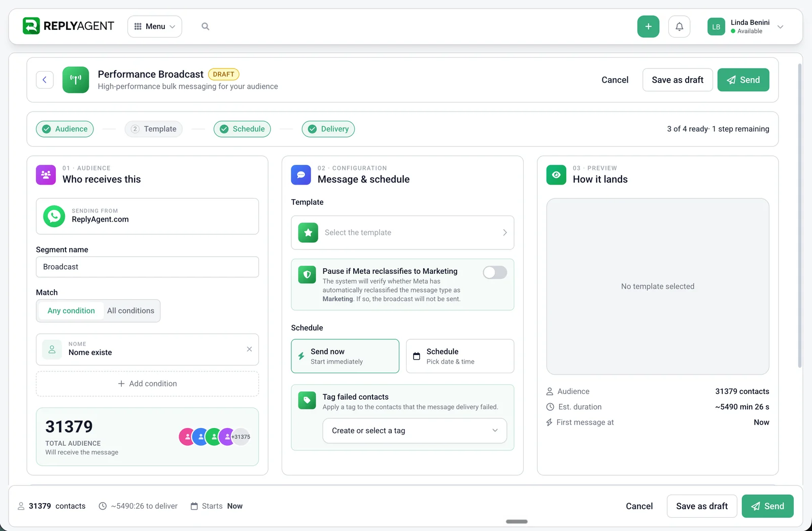
Task: Click the header Send button
Action: coord(743,80)
